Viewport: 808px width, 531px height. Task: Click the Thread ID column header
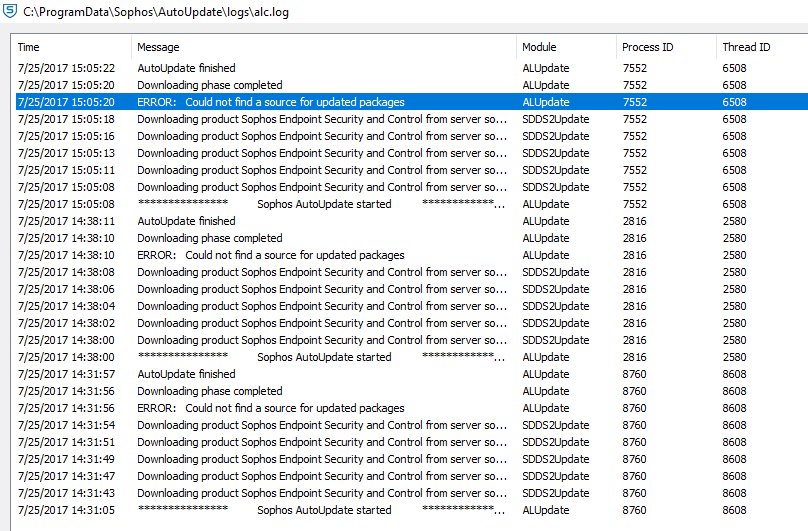[762, 47]
